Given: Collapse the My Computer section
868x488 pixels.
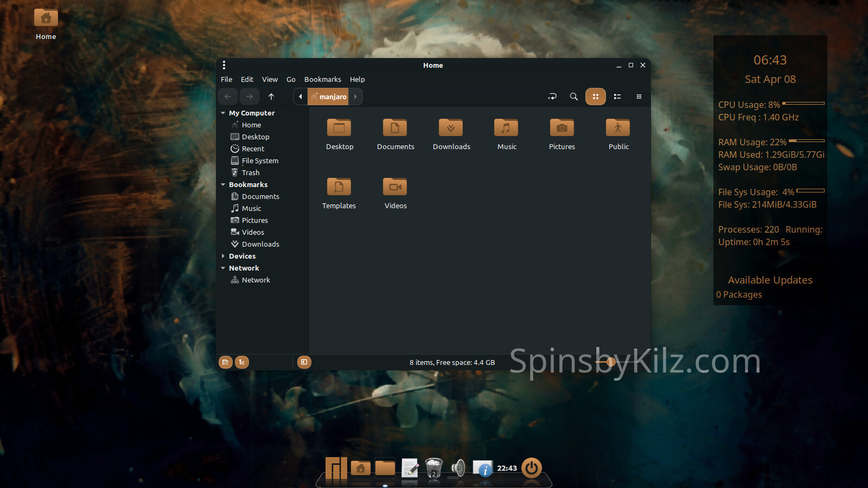Looking at the screenshot, I should [223, 113].
